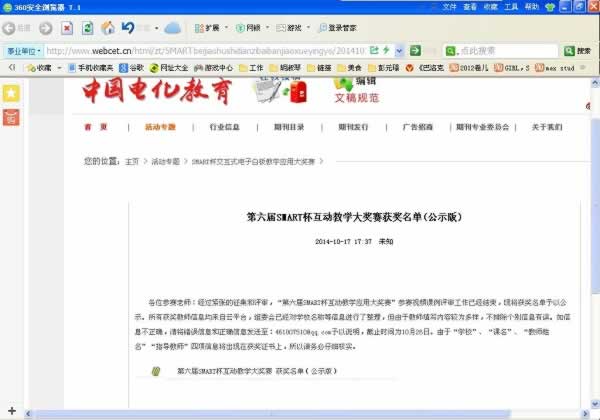The width and height of the screenshot is (600, 420).
Task: Open the 关于我们 nav tab
Action: (x=547, y=127)
